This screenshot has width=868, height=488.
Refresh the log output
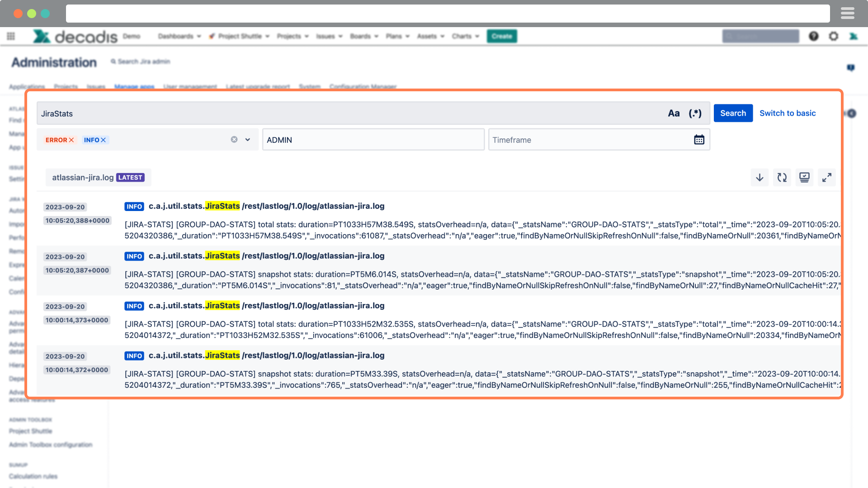[x=782, y=177]
